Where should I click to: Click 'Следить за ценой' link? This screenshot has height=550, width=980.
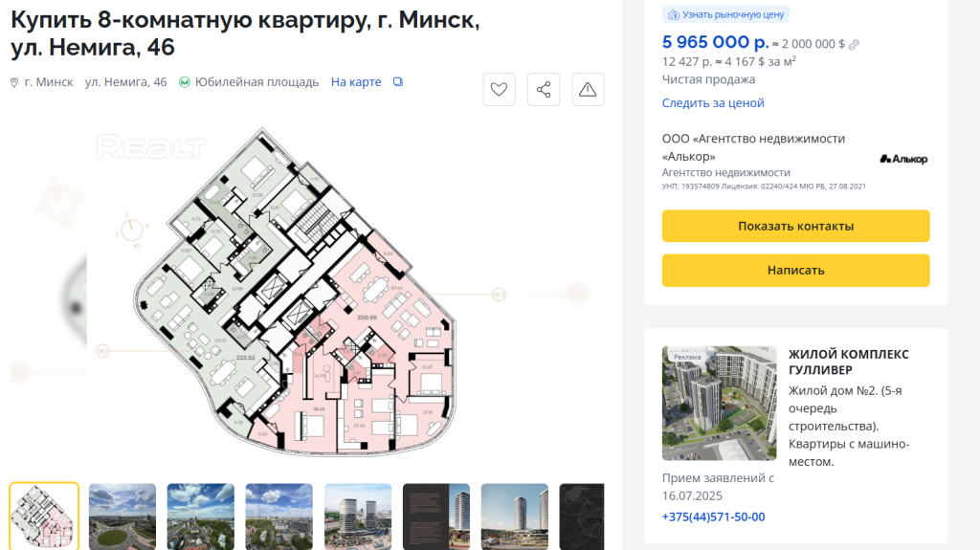pos(713,102)
